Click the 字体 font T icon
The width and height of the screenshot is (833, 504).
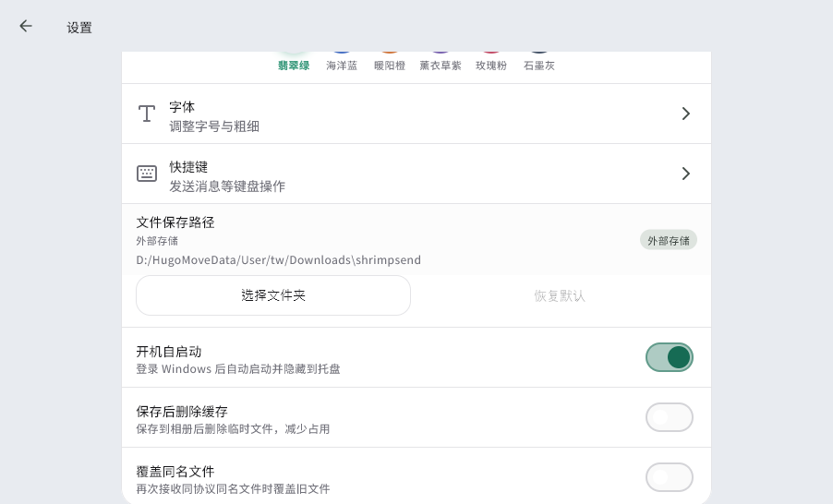click(147, 114)
